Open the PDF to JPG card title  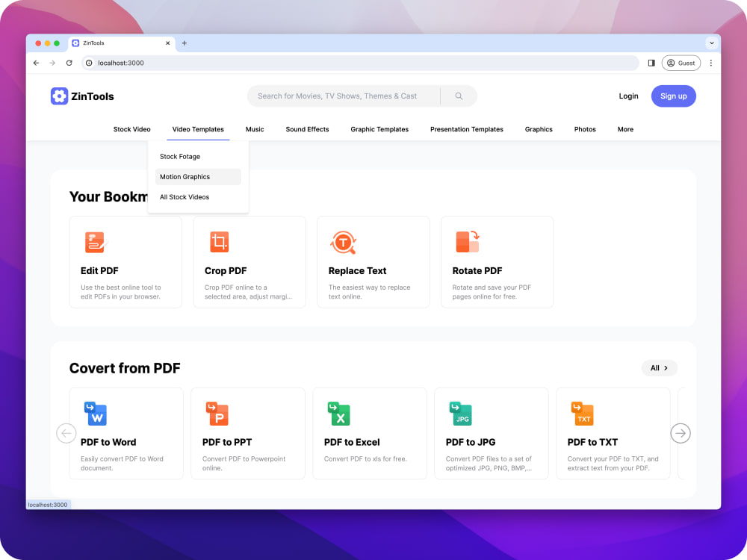(x=471, y=442)
